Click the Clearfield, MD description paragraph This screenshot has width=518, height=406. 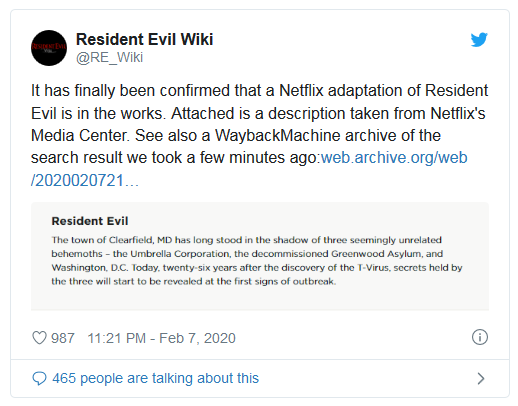click(257, 261)
